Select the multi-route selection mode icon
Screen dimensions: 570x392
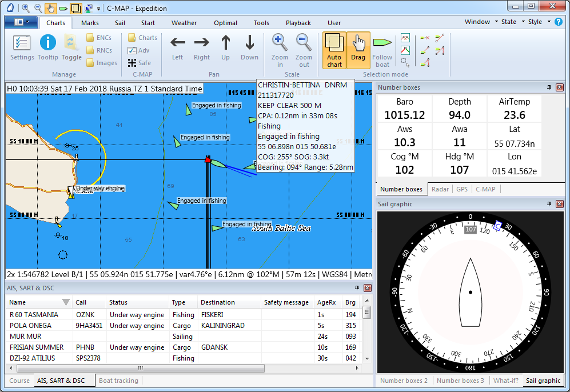click(x=405, y=38)
